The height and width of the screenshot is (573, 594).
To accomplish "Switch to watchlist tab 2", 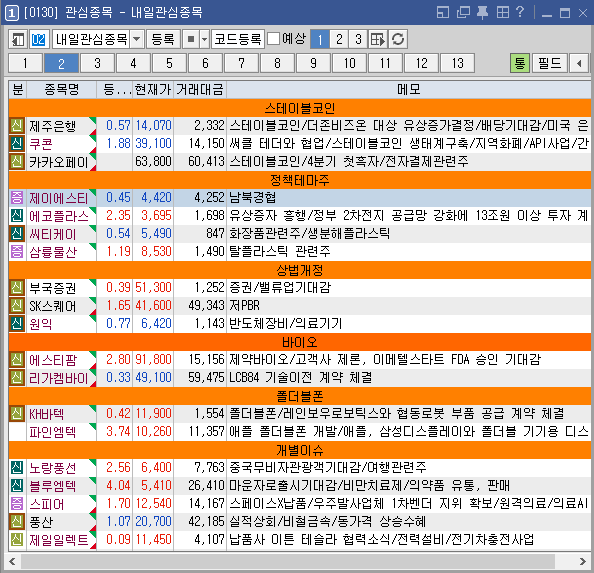I will click(x=61, y=63).
